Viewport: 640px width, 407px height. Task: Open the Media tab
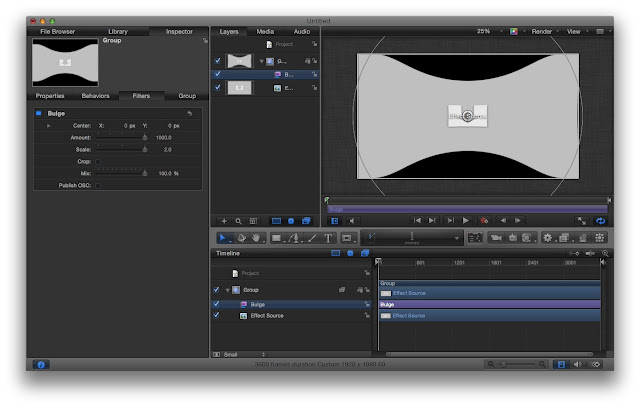coord(265,31)
